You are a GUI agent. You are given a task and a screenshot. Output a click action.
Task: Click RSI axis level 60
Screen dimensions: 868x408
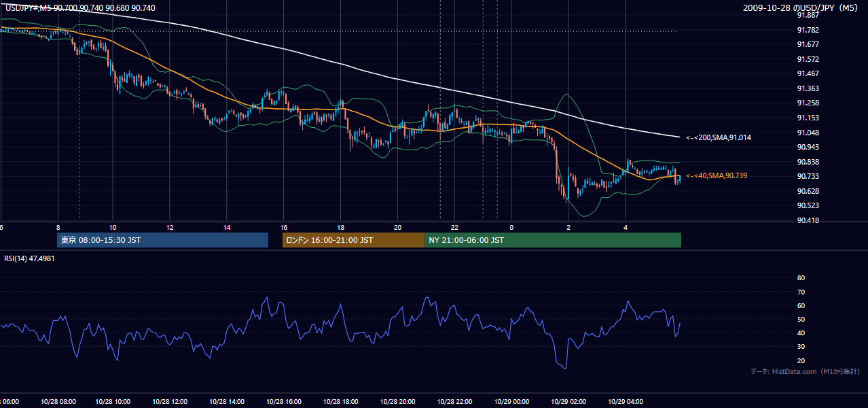click(x=801, y=305)
